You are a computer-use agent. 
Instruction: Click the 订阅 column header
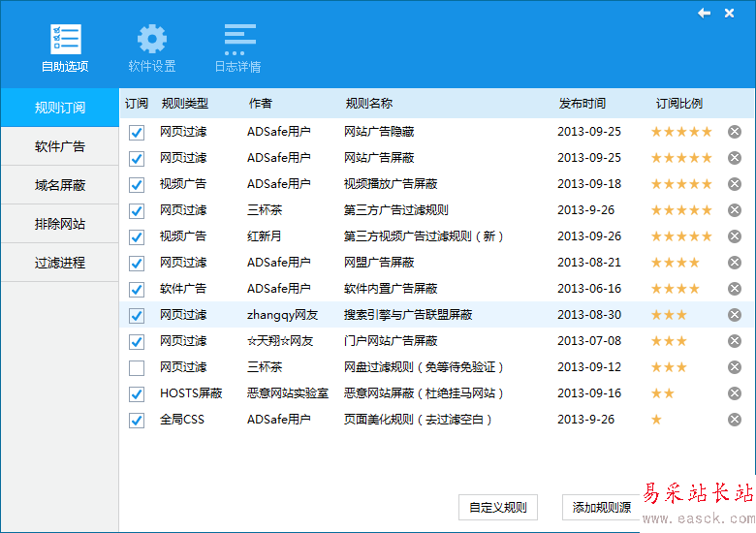pos(137,103)
